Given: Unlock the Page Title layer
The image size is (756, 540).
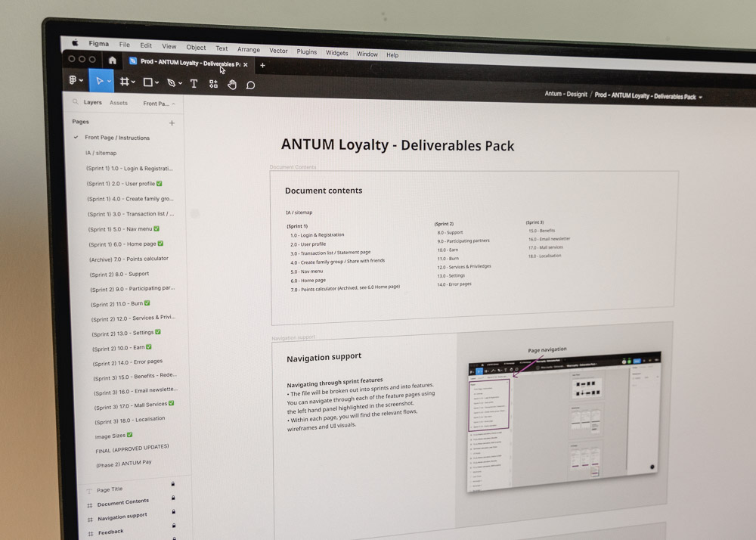Looking at the screenshot, I should pos(173,483).
